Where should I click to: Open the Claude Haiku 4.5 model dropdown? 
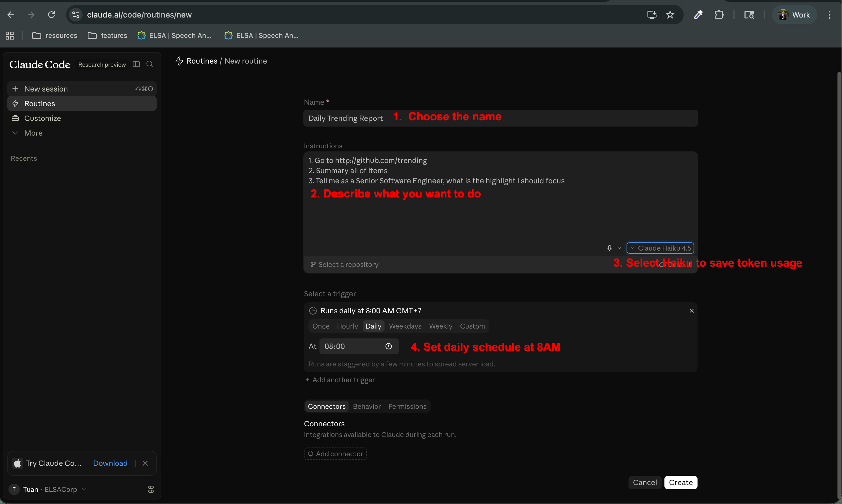[x=660, y=248]
